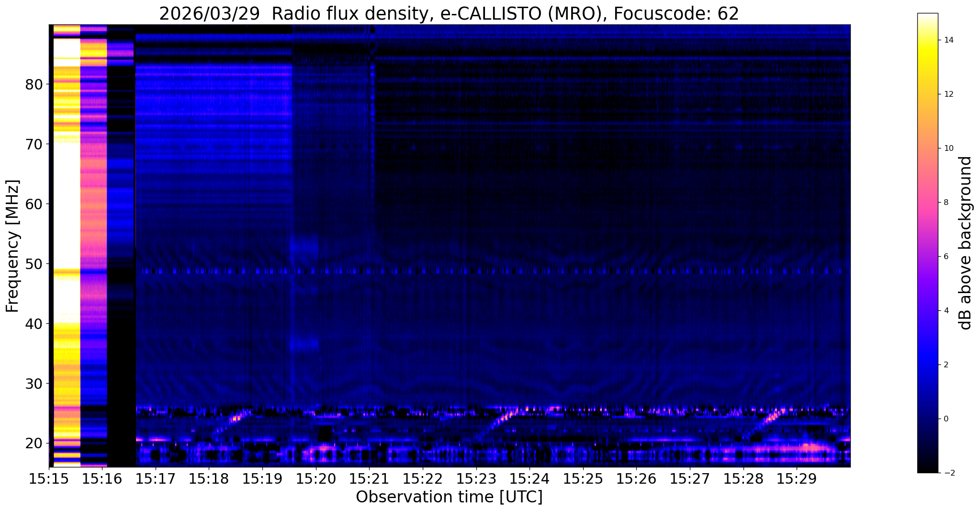Click the 15:18 time tick label
Image resolution: width=980 pixels, height=511 pixels.
209,478
